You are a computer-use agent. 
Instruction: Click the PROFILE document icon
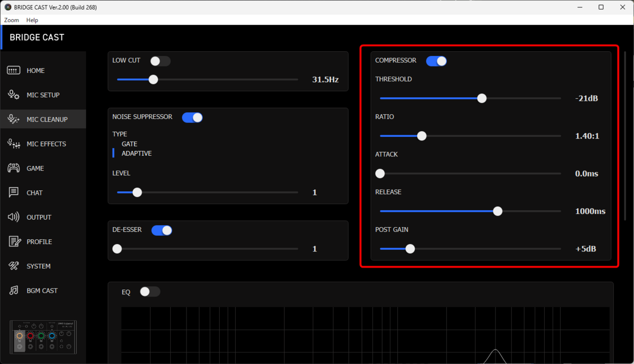tap(14, 241)
